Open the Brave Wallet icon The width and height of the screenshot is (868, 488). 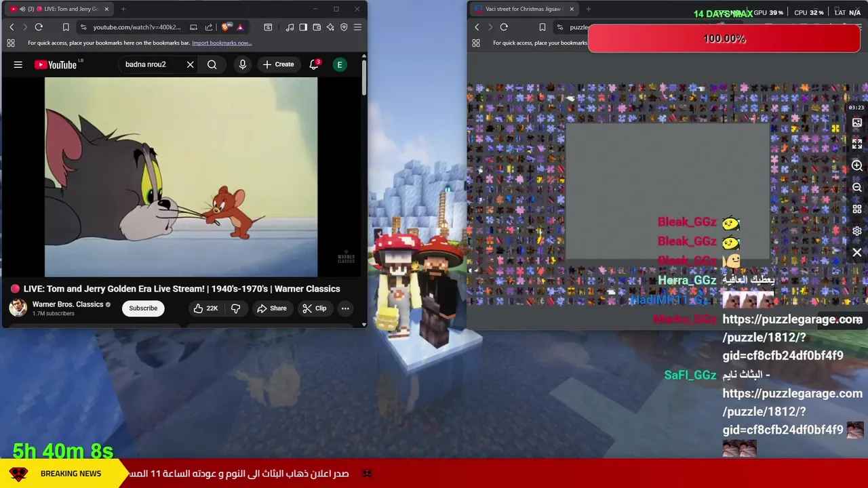(x=317, y=27)
